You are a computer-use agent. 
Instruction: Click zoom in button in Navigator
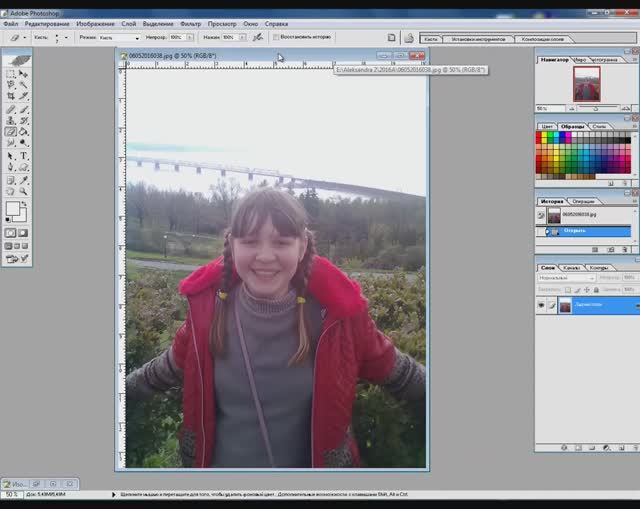pos(625,109)
